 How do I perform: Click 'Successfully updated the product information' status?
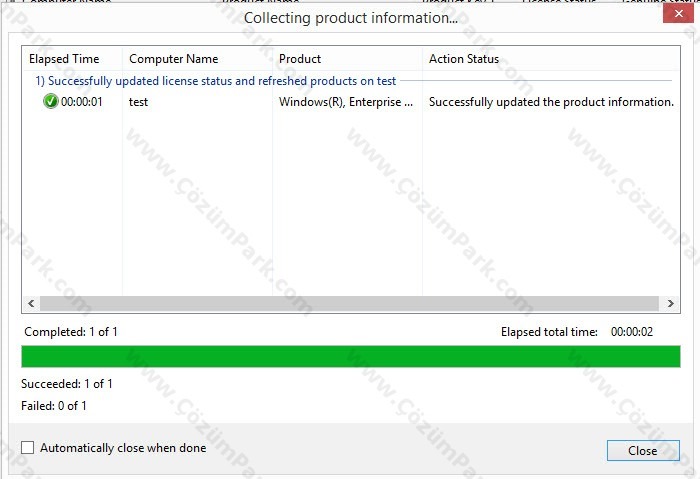click(551, 102)
